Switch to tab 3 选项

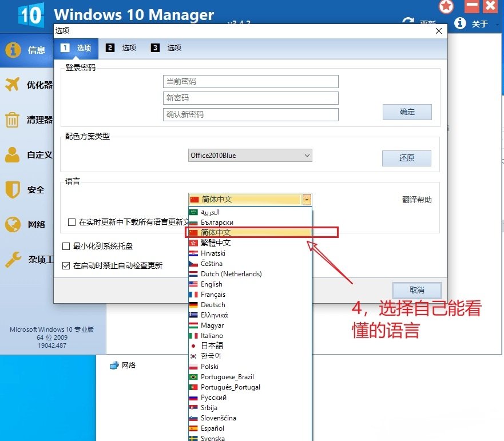166,48
